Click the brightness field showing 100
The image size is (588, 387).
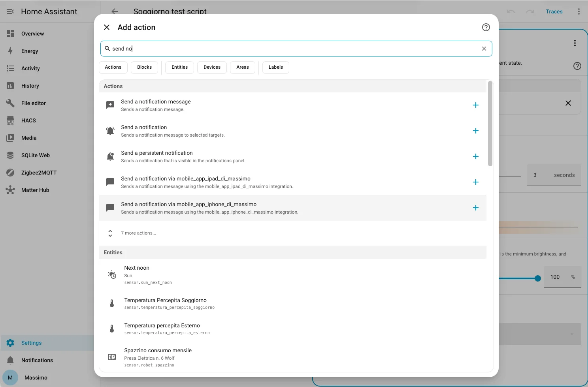(562, 277)
